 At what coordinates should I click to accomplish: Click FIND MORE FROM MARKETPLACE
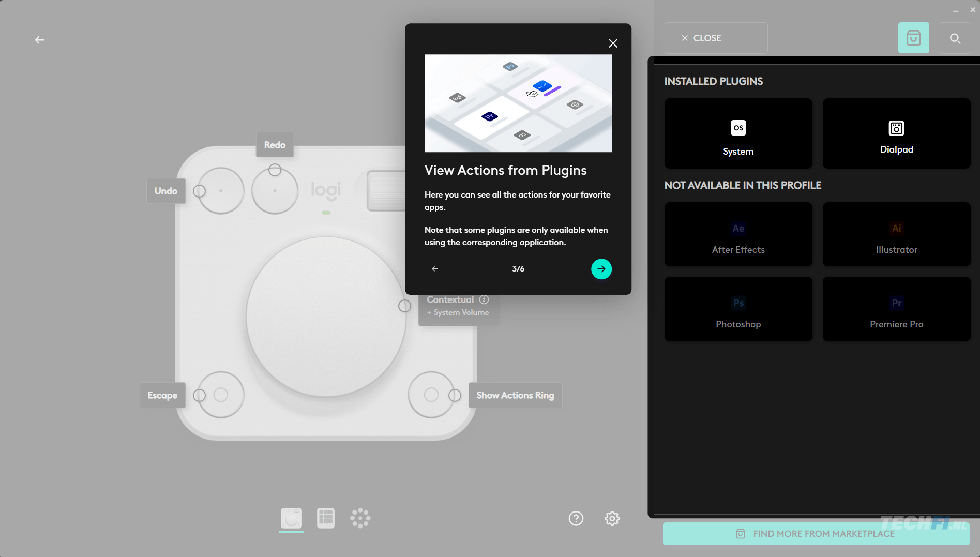click(x=816, y=533)
